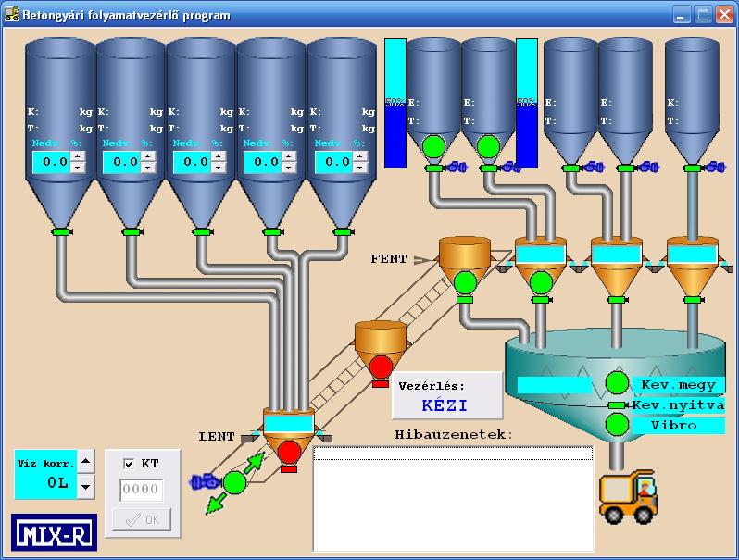Decrease Nedv % of the third aggregate silo
This screenshot has width=739, height=560.
coord(219,168)
